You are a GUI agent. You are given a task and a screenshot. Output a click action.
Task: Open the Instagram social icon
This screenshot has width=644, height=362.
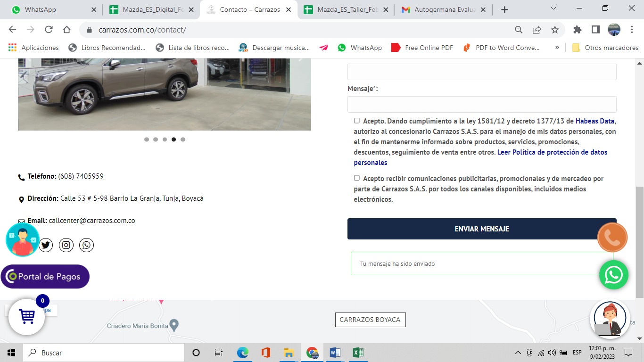66,245
